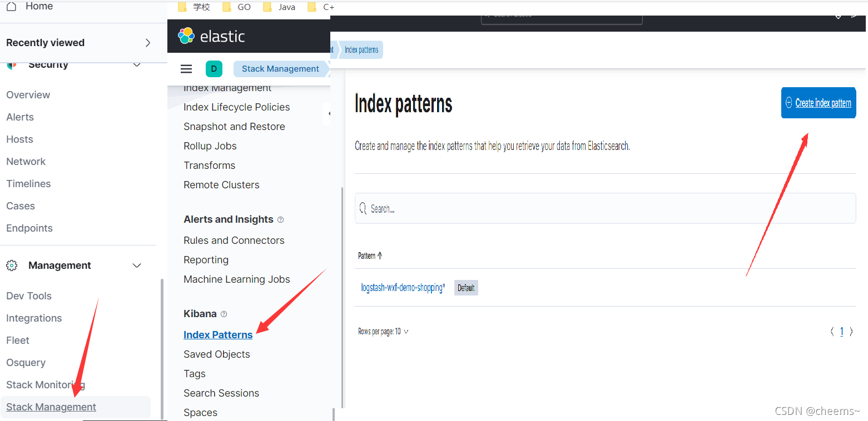The width and height of the screenshot is (868, 421).
Task: Open Machine Learning Jobs
Action: [237, 279]
